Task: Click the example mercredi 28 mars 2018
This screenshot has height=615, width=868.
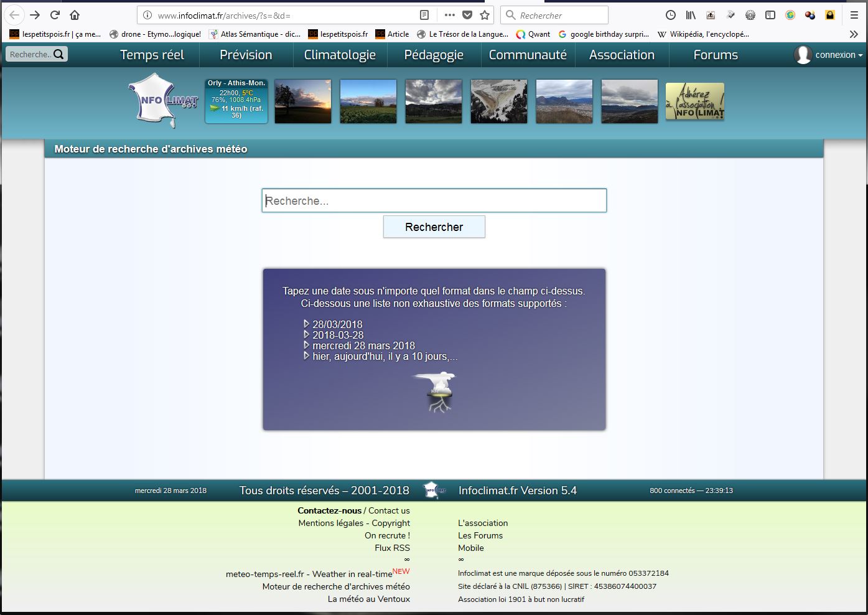Action: pos(363,345)
